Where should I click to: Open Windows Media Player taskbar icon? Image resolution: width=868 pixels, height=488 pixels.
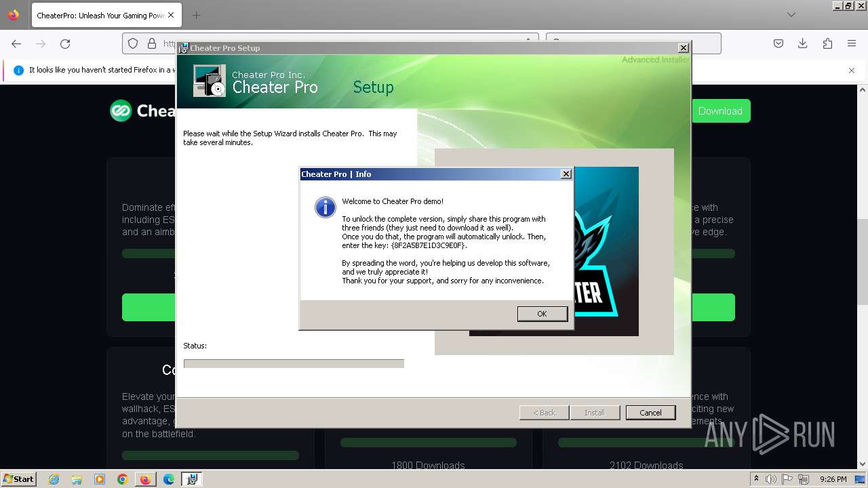(x=100, y=479)
